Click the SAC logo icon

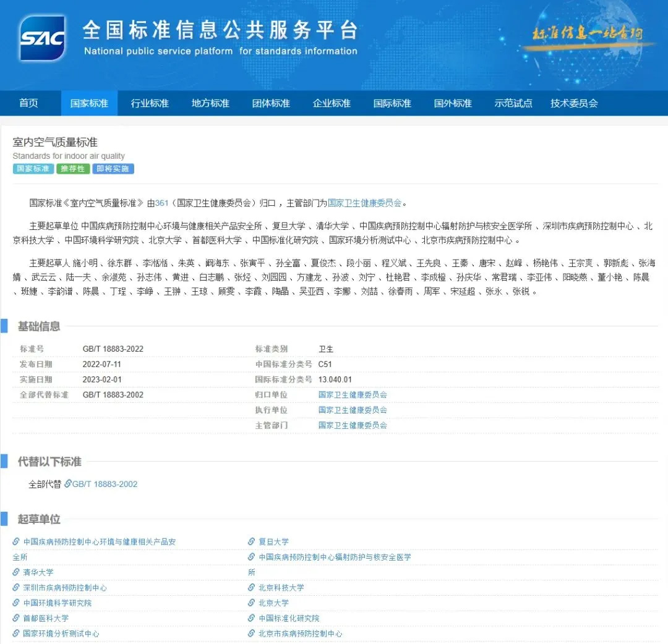(x=42, y=38)
